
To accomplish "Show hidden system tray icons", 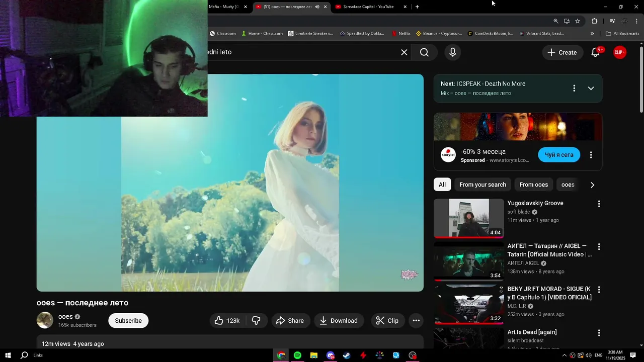I will pyautogui.click(x=564, y=355).
